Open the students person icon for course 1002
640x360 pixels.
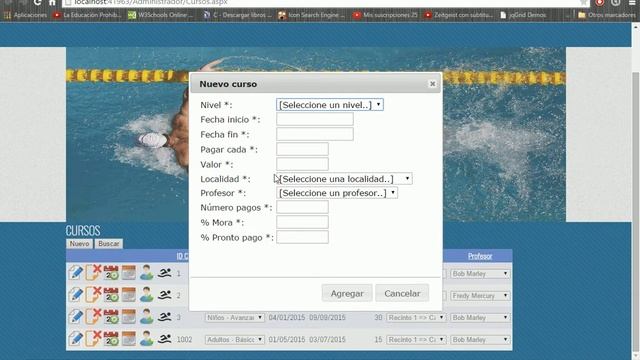point(146,339)
